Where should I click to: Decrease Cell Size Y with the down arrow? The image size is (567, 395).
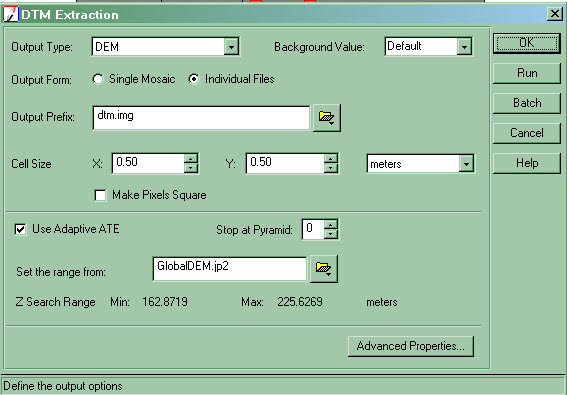(x=331, y=168)
